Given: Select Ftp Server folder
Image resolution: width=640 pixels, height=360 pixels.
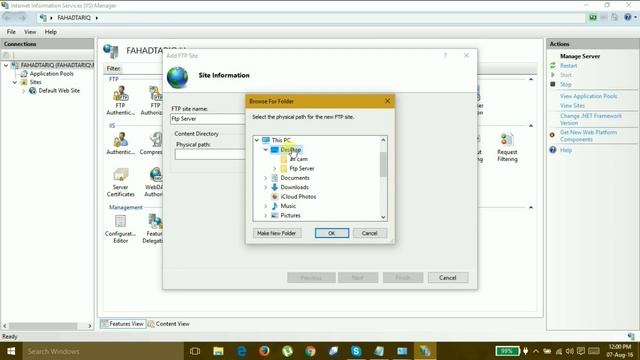Looking at the screenshot, I should click(302, 168).
